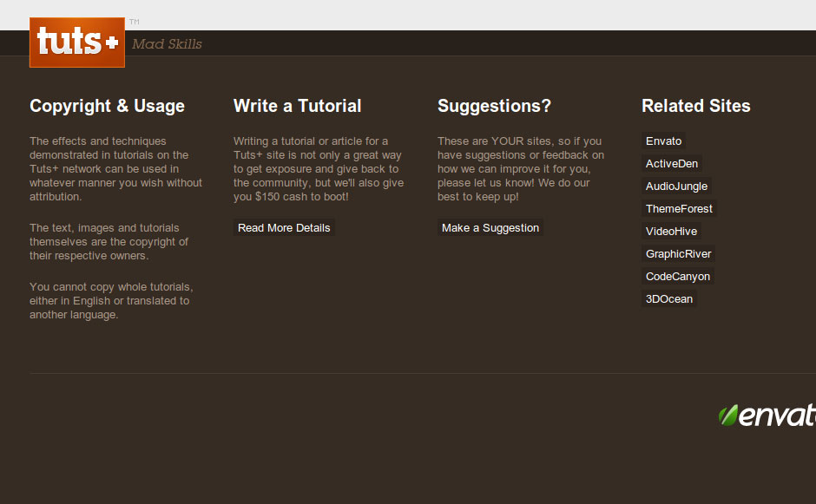Image resolution: width=816 pixels, height=504 pixels.
Task: Visit the Envato related site link
Action: [663, 141]
